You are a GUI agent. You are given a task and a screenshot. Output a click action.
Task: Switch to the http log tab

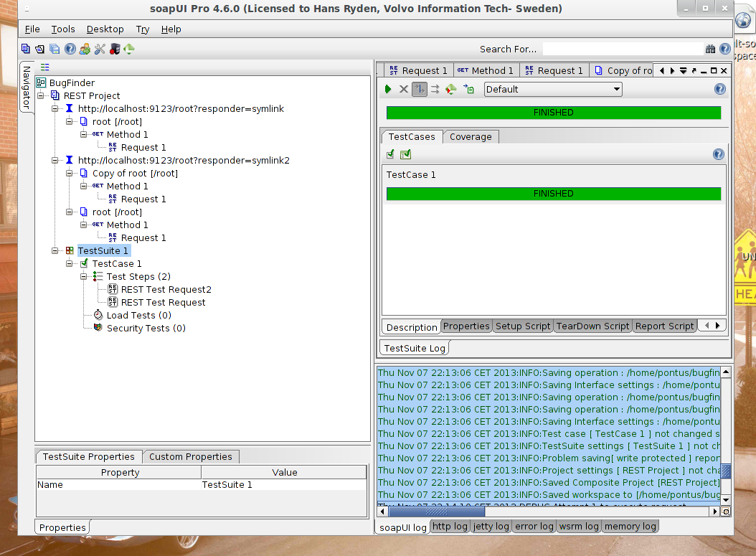pos(450,526)
